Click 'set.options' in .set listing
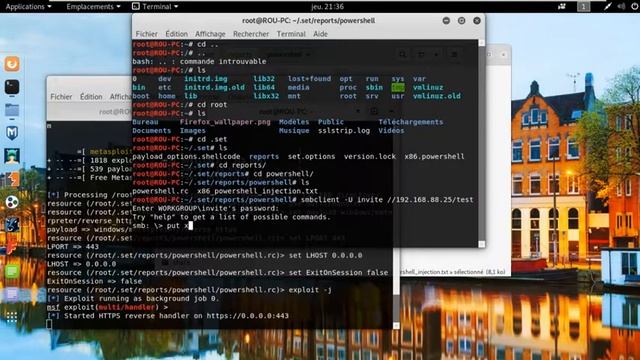The width and height of the screenshot is (640, 360). click(x=311, y=156)
